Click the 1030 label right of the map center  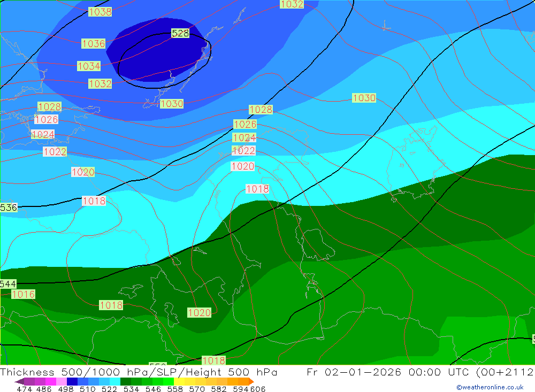point(364,98)
